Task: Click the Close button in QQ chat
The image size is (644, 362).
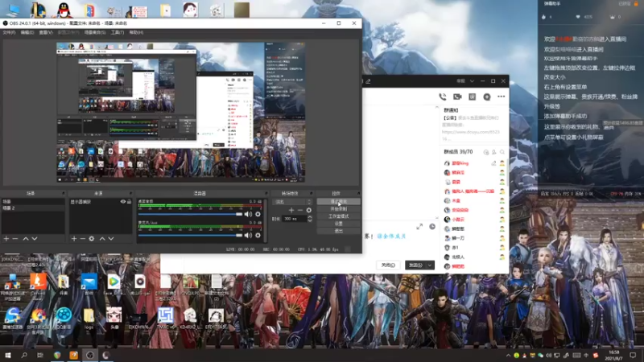Action: click(388, 265)
